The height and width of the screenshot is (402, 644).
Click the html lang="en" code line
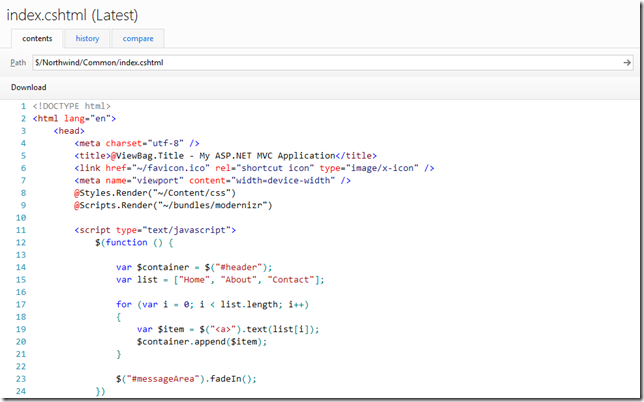(x=74, y=118)
